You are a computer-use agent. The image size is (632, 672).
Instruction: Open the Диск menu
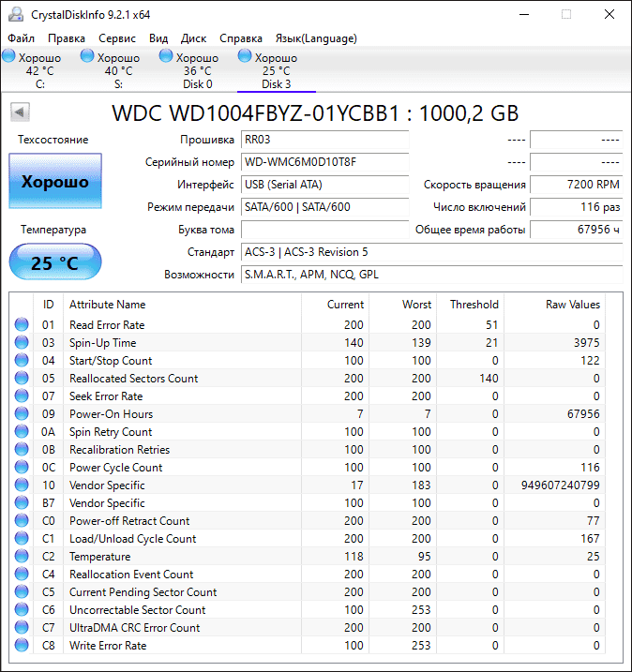193,38
